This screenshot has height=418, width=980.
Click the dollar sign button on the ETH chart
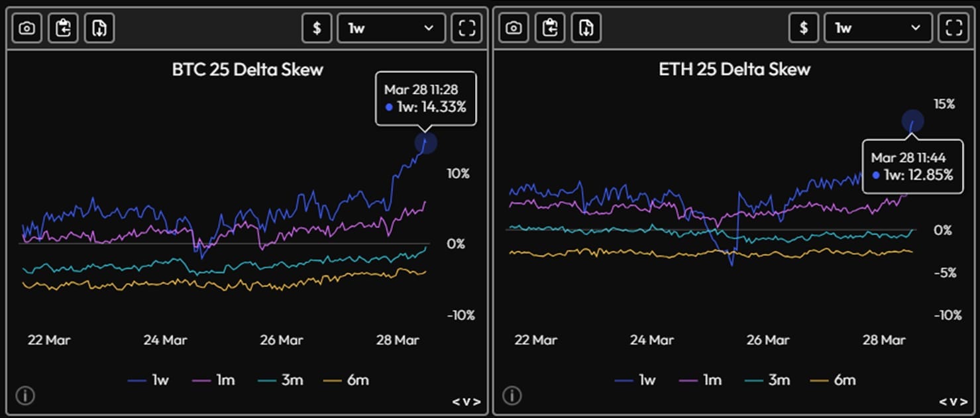coord(804,28)
